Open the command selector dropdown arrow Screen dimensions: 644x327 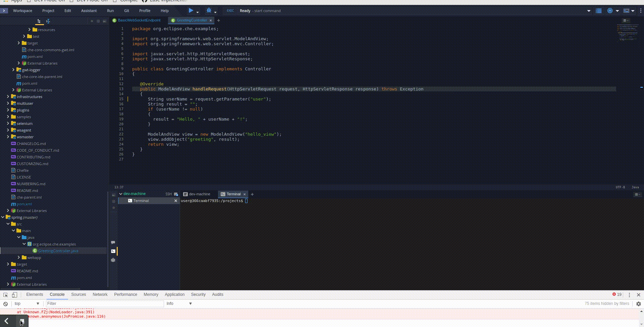coord(589,11)
